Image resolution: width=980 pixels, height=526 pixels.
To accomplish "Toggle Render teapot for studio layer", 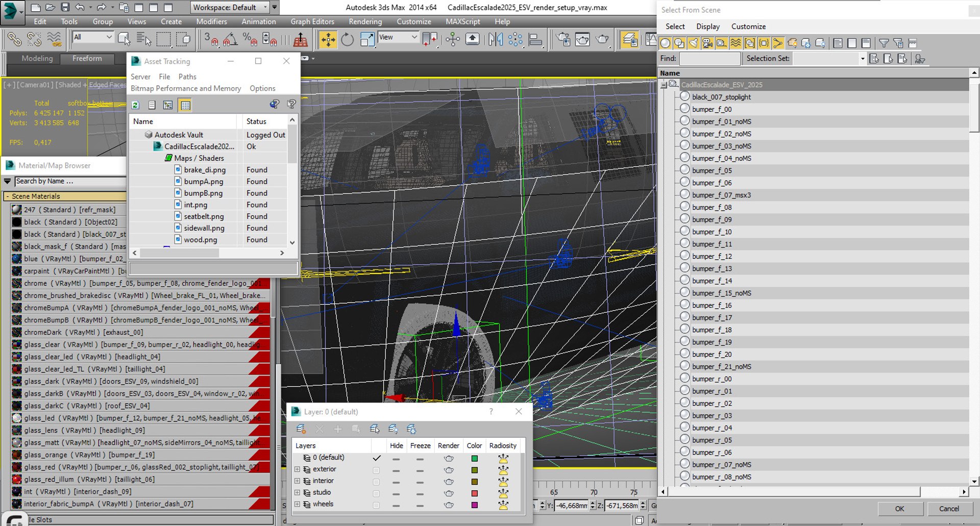I will pos(449,493).
